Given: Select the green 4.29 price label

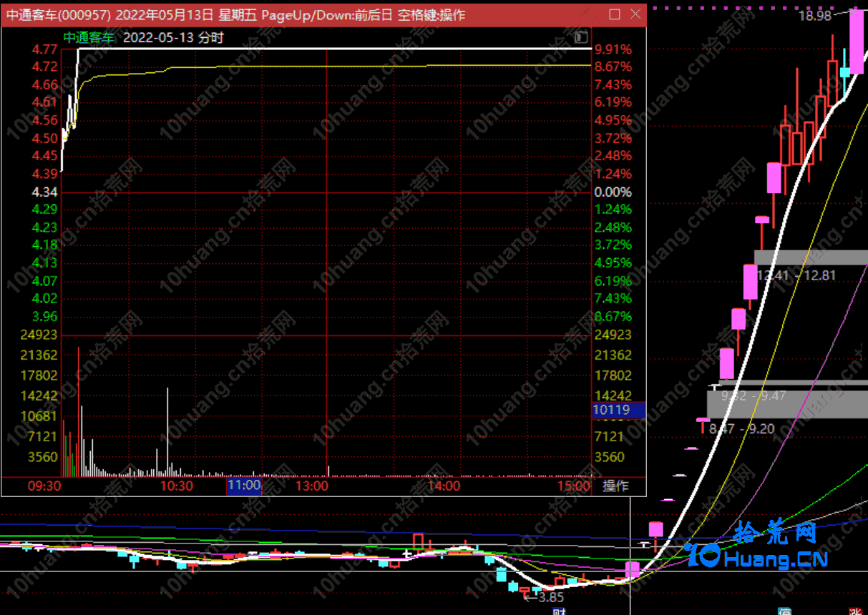Looking at the screenshot, I should pos(45,210).
